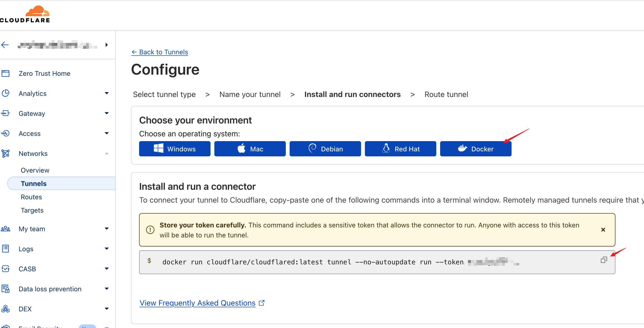Click the Analytics pie chart icon
The width and height of the screenshot is (644, 328).
(x=5, y=93)
